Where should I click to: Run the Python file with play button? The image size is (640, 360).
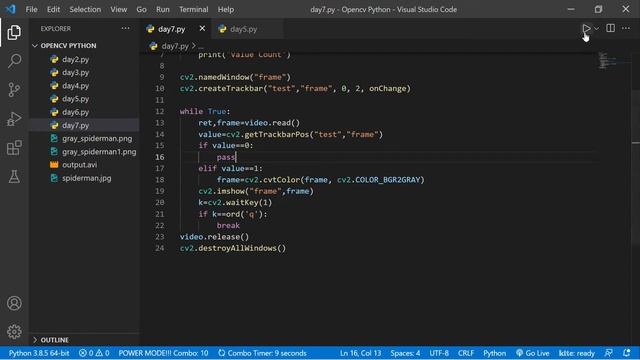coord(586,28)
